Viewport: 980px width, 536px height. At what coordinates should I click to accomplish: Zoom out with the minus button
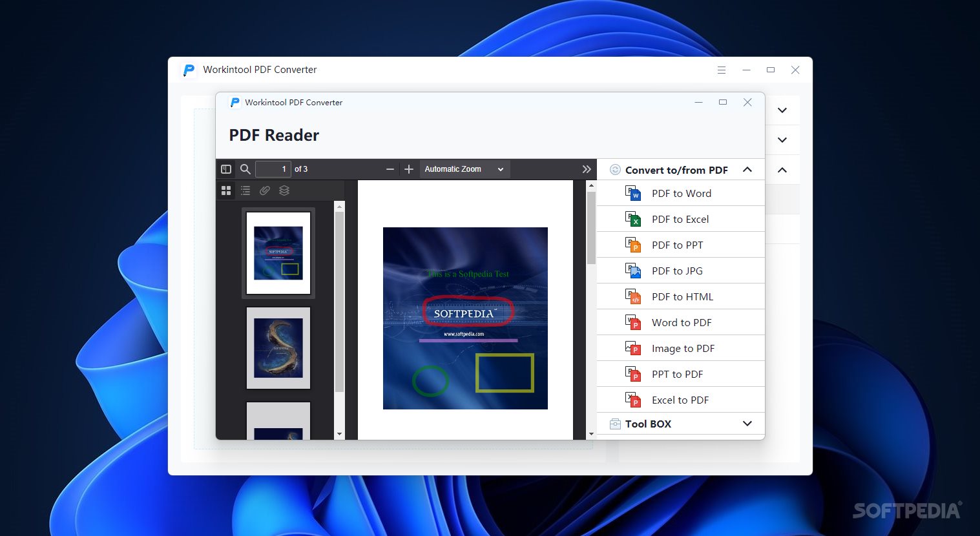point(390,169)
